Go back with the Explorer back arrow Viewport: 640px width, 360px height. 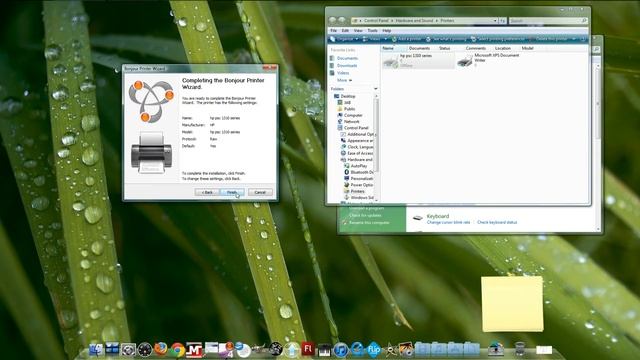point(333,20)
